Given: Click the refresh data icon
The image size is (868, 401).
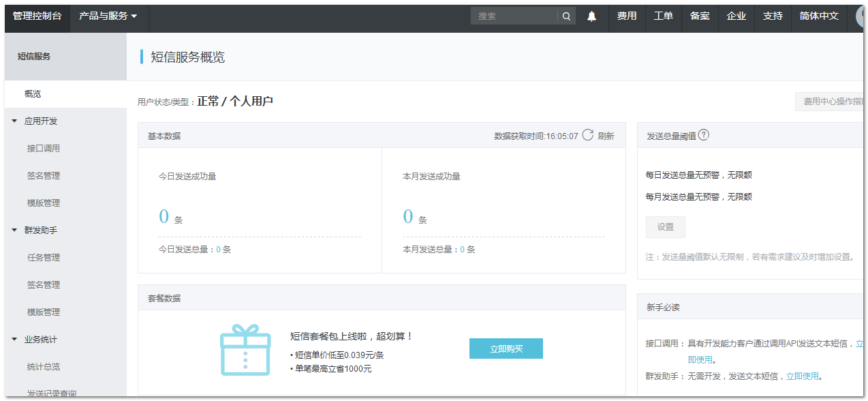Looking at the screenshot, I should click(x=587, y=136).
